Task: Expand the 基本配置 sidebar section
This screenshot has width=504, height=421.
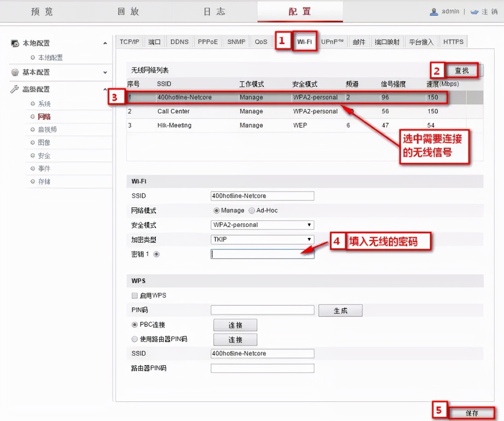Action: coord(105,73)
